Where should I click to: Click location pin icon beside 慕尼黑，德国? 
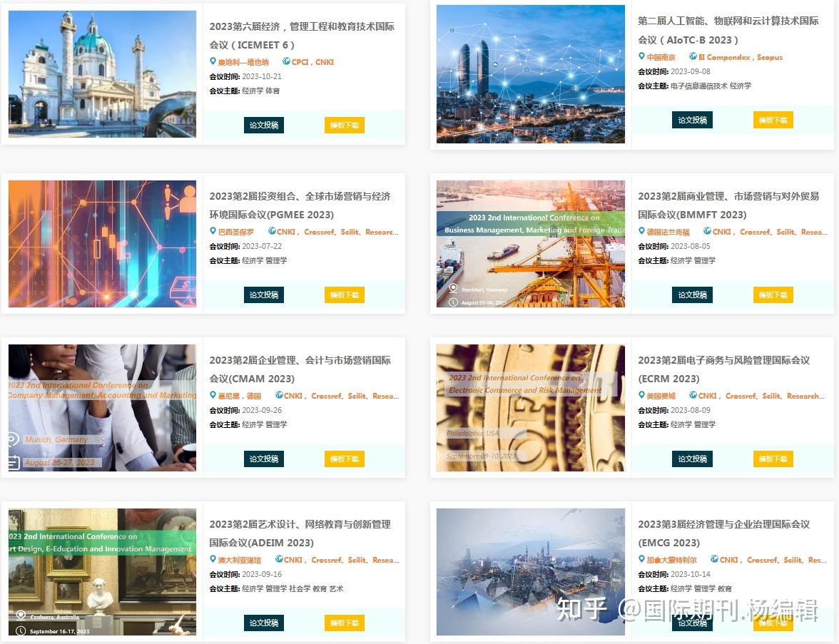click(x=213, y=395)
